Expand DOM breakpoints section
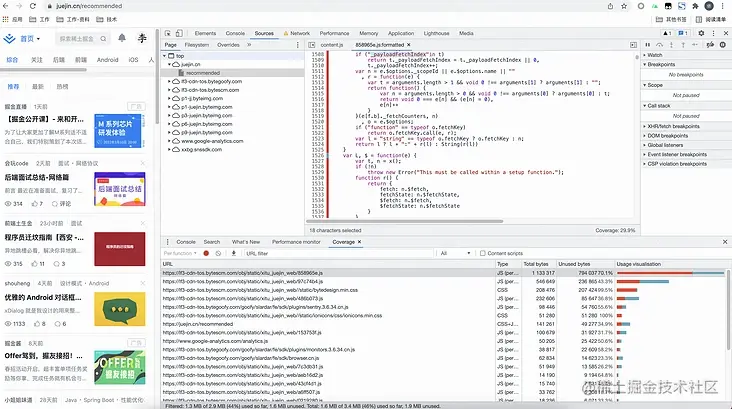The height and width of the screenshot is (409, 732). [x=665, y=136]
